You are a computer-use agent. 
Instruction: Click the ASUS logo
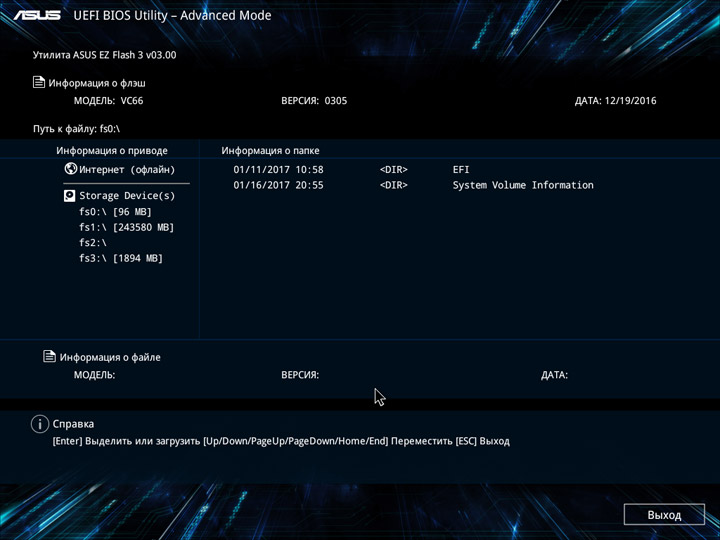[37, 15]
